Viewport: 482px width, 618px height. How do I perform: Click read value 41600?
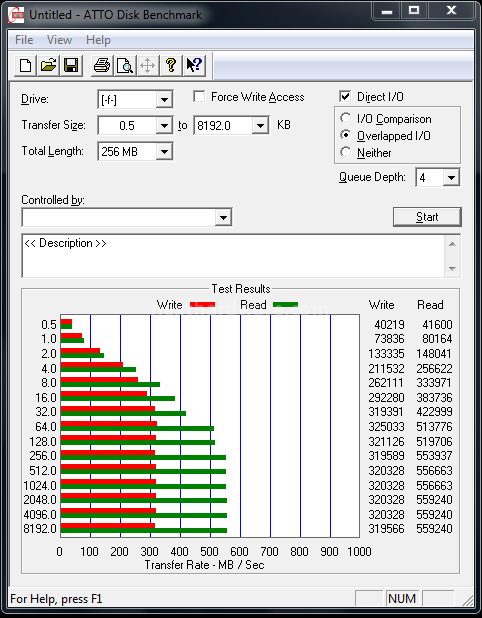click(437, 324)
